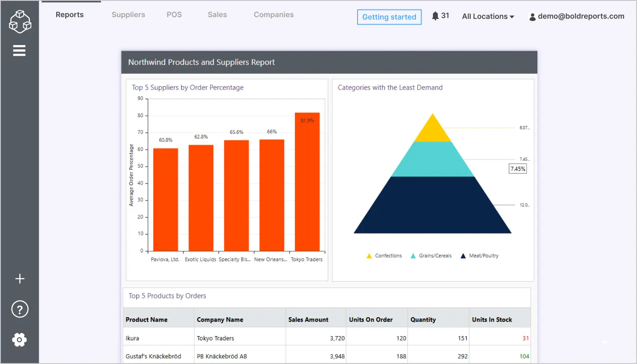The width and height of the screenshot is (637, 364).
Task: Switch to the Suppliers tab
Action: tap(128, 14)
